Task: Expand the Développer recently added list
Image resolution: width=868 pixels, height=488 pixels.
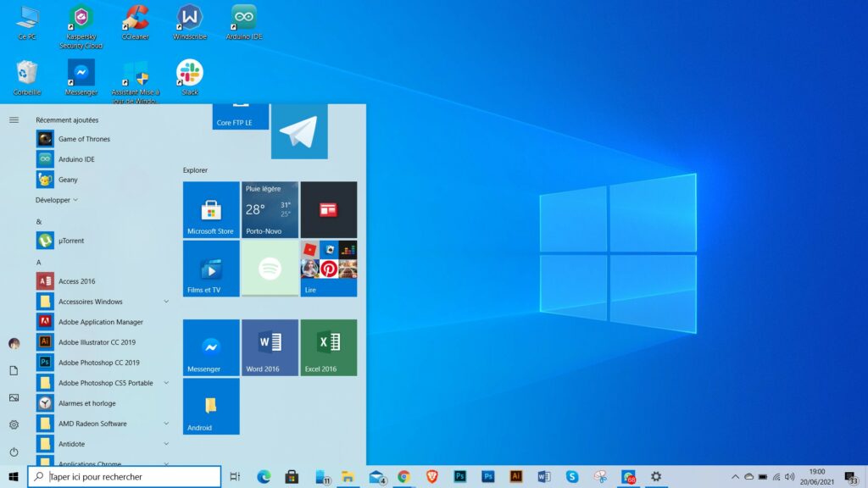Action: pyautogui.click(x=57, y=200)
